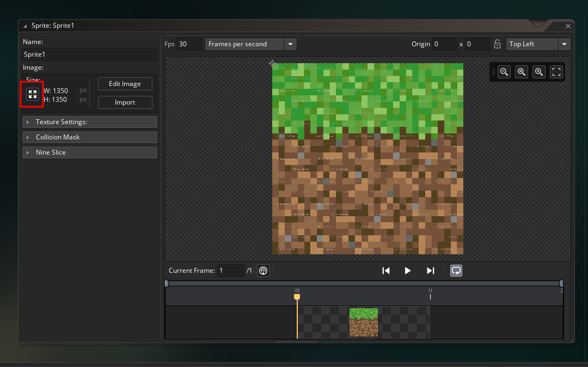
Task: Click the 1f tick on the timeline
Action: pos(430,297)
